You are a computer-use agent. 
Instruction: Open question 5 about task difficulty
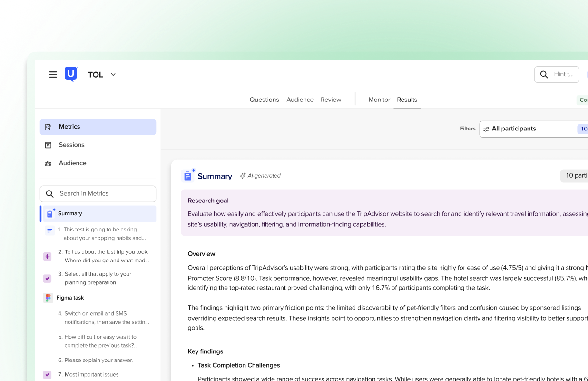(101, 341)
